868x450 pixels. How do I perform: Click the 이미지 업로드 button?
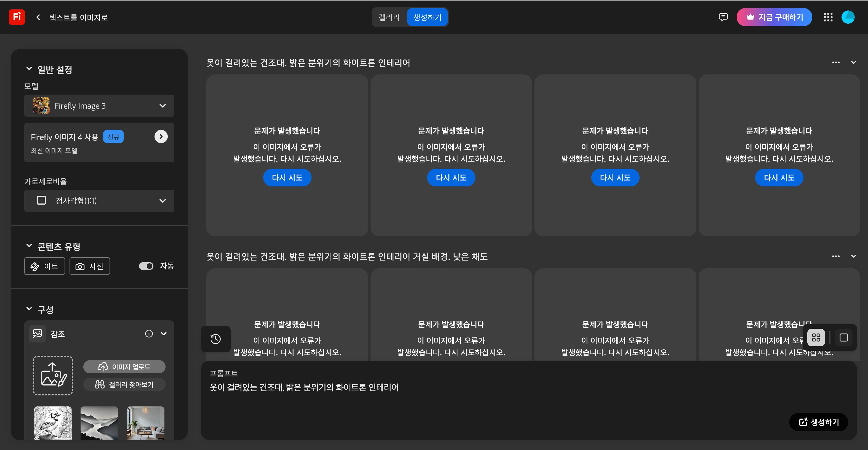pyautogui.click(x=124, y=367)
